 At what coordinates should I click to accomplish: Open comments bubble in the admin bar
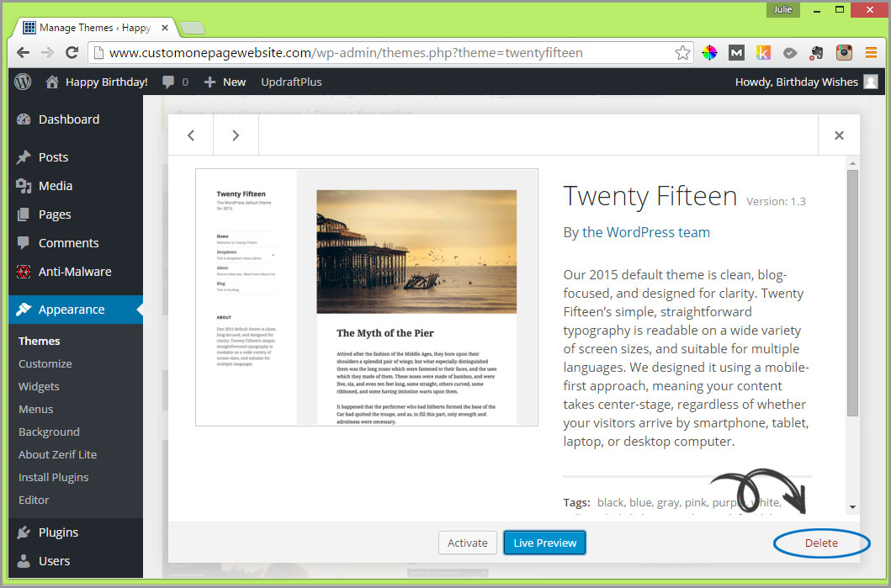(x=168, y=82)
